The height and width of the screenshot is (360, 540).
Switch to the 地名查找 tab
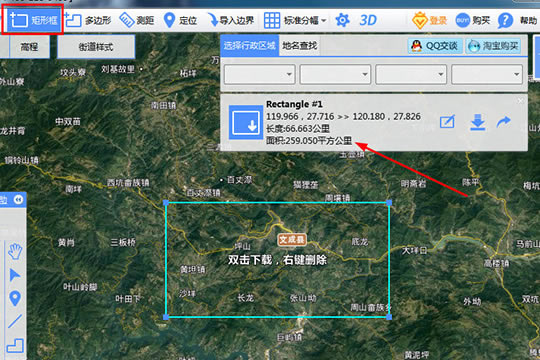pyautogui.click(x=300, y=45)
